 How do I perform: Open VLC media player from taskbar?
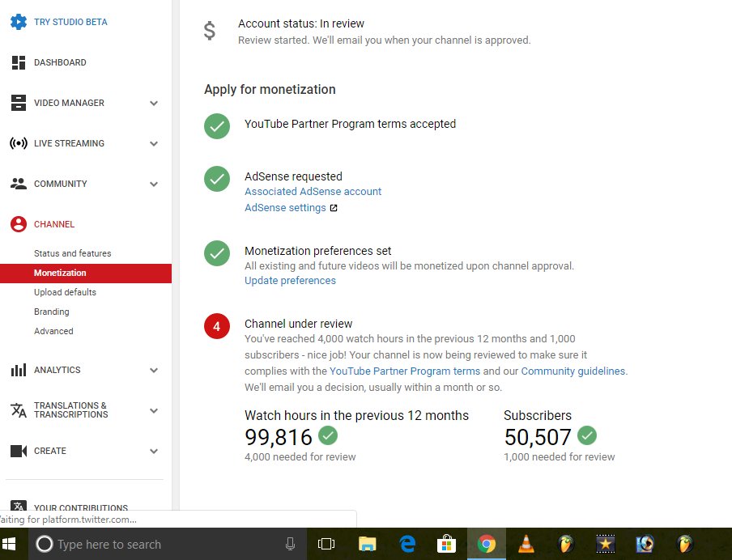click(526, 544)
